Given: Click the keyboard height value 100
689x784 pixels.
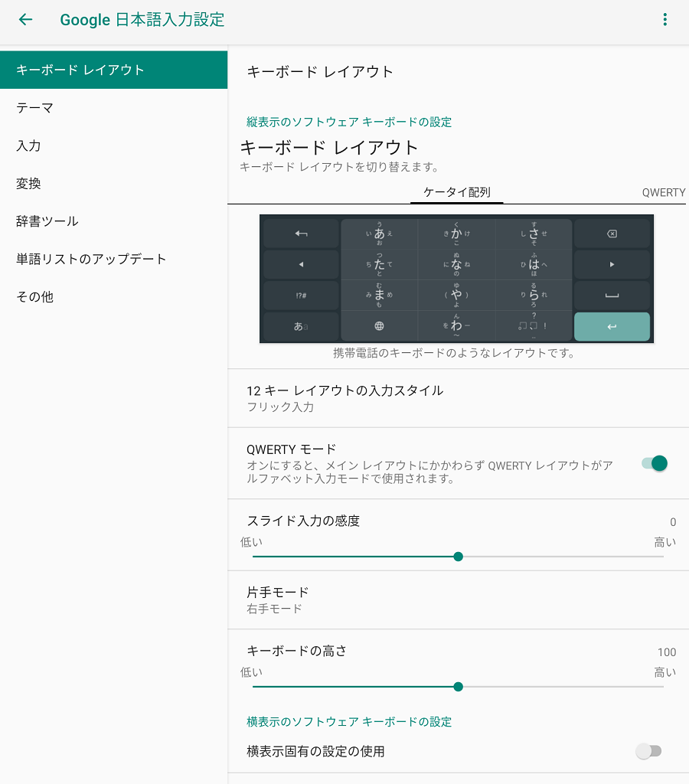Looking at the screenshot, I should click(667, 652).
